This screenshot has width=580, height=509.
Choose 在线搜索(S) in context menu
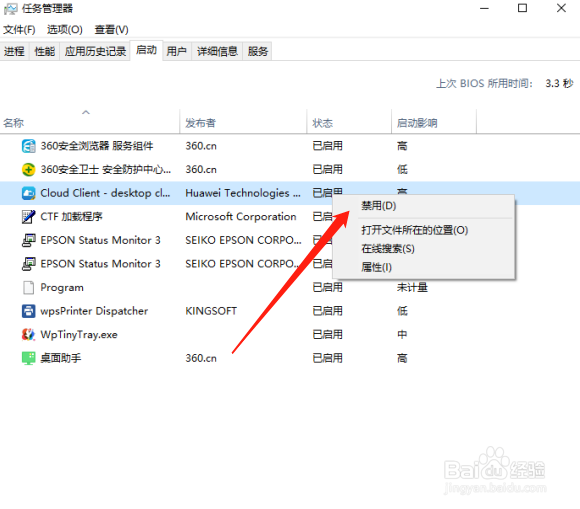pos(424,249)
